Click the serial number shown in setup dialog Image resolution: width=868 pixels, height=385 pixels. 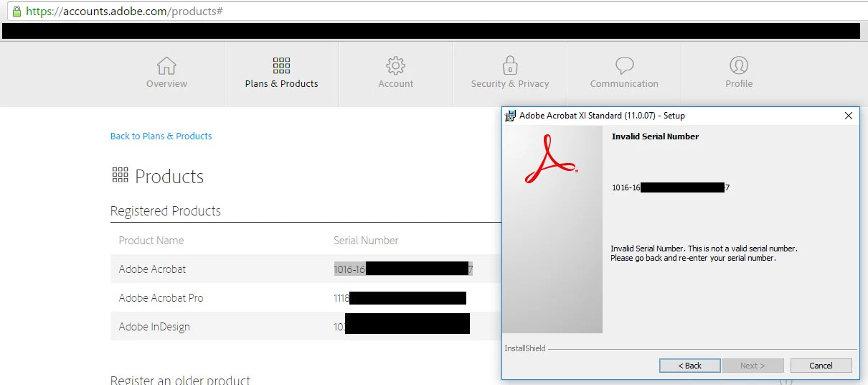671,187
